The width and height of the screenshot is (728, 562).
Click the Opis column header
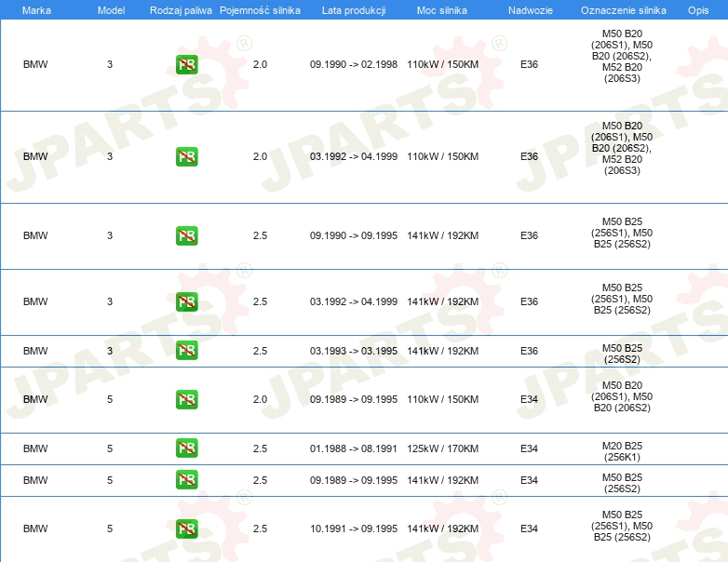tap(698, 10)
